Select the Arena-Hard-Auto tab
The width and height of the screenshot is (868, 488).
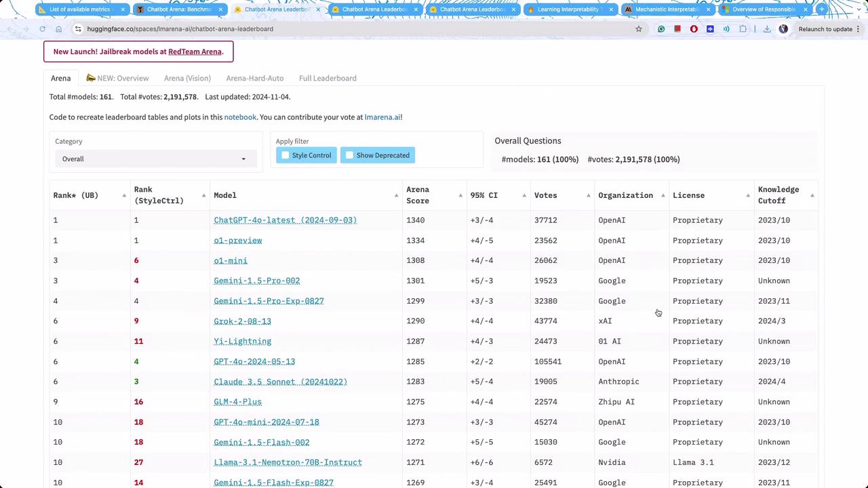[254, 78]
